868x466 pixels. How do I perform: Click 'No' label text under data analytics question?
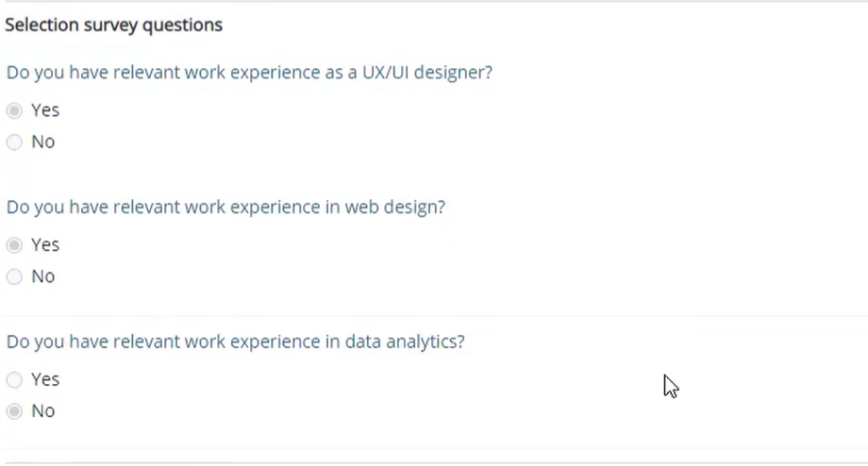coord(43,410)
